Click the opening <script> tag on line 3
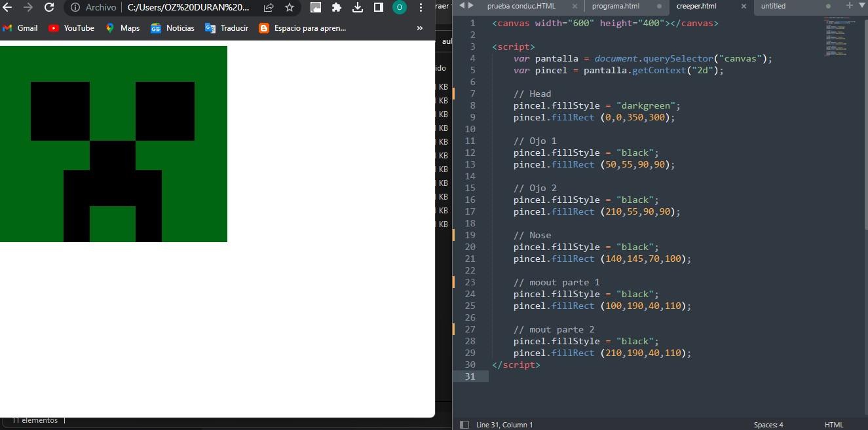The image size is (868, 430). click(x=514, y=46)
